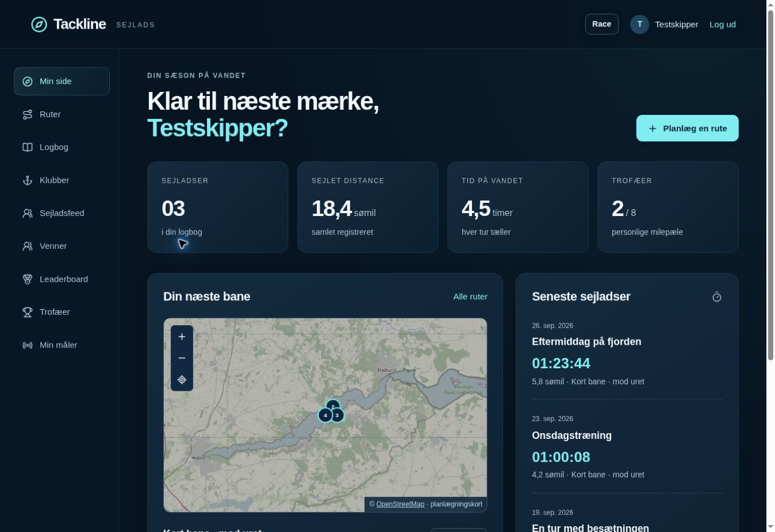775x532 pixels.
Task: Click the Testskipper avatar T circle
Action: [x=639, y=24]
